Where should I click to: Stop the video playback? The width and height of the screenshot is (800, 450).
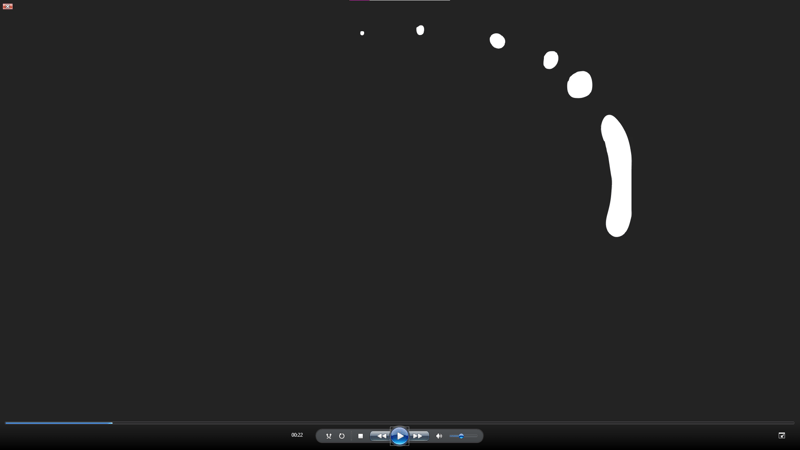[x=360, y=436]
